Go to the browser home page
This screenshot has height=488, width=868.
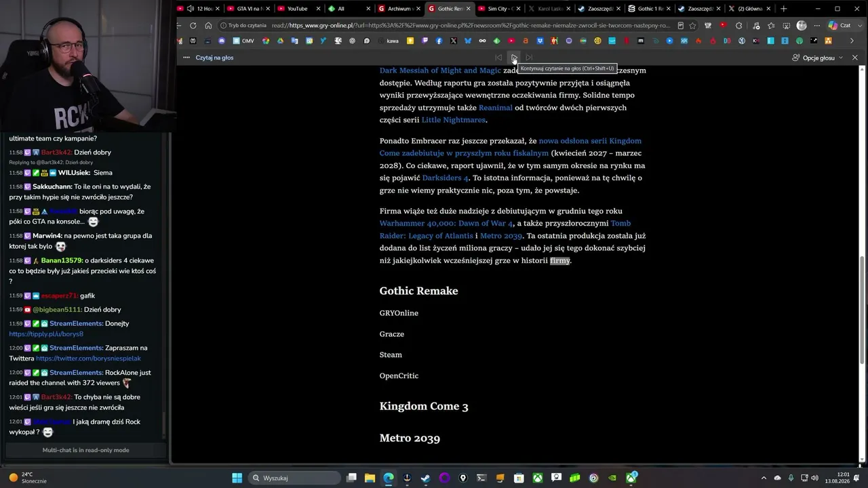pyautogui.click(x=208, y=26)
